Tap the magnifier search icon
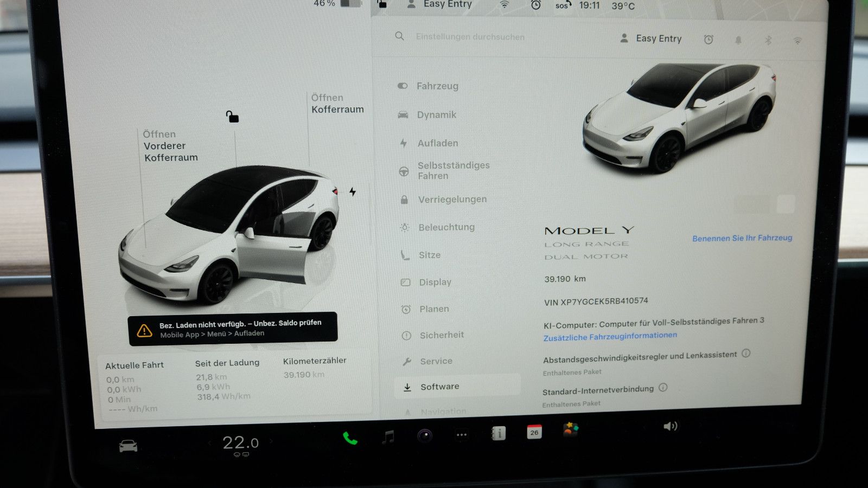 coord(400,36)
